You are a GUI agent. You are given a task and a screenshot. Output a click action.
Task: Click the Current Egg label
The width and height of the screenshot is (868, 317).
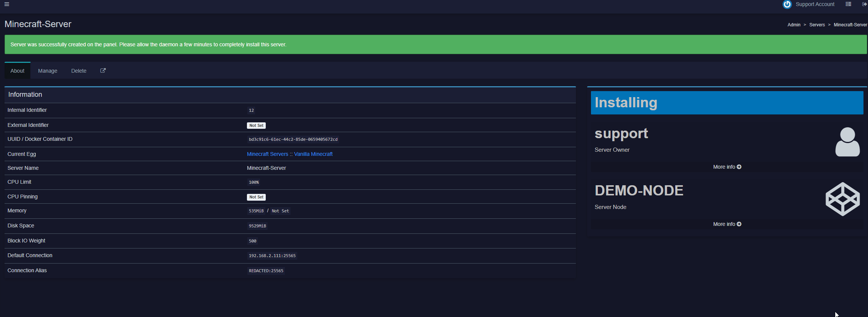point(22,154)
